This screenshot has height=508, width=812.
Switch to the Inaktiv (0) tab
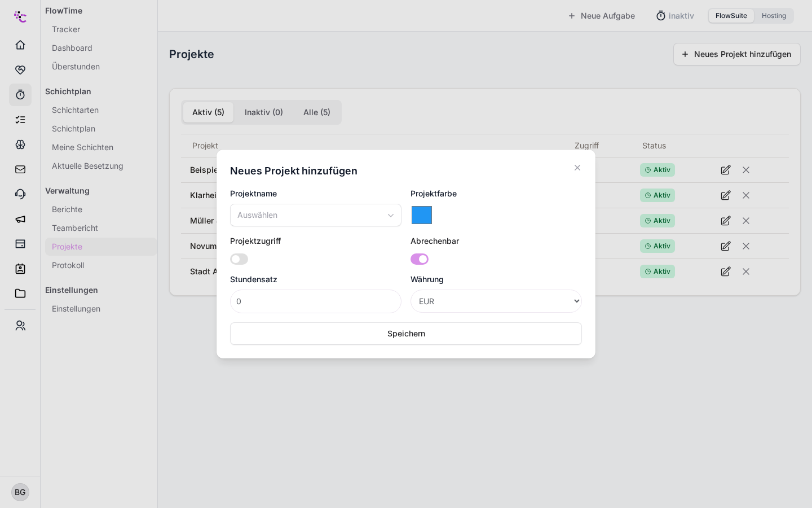tap(264, 112)
